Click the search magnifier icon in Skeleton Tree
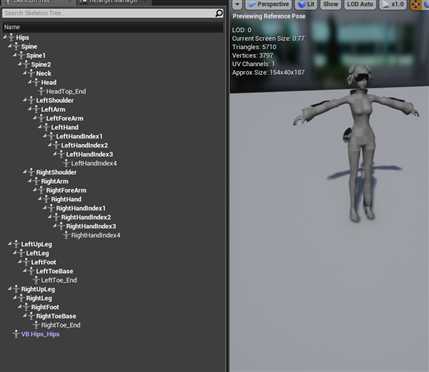Viewport: 429px width, 372px height. point(219,13)
